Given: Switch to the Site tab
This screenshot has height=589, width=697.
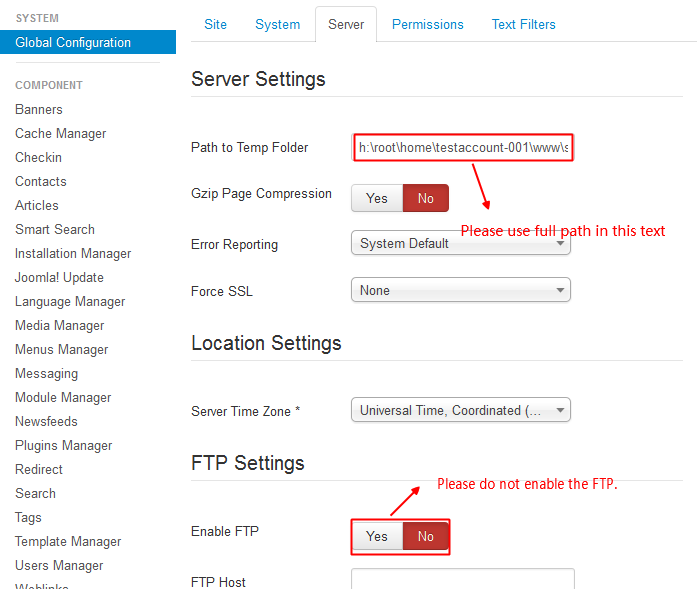Looking at the screenshot, I should coord(215,24).
